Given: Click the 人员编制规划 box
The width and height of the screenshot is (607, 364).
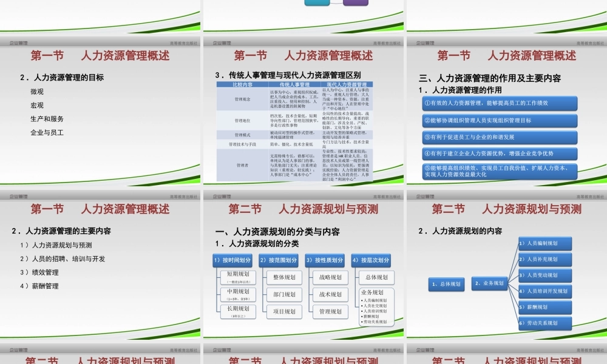Looking at the screenshot, I should (x=545, y=243).
